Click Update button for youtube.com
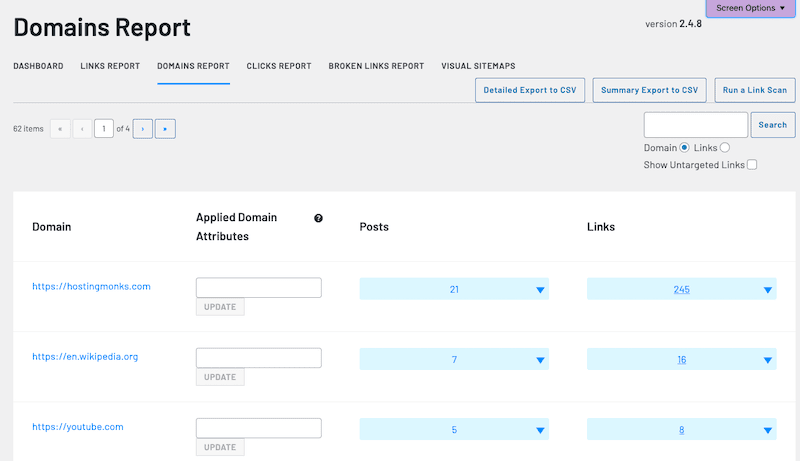 [x=220, y=447]
